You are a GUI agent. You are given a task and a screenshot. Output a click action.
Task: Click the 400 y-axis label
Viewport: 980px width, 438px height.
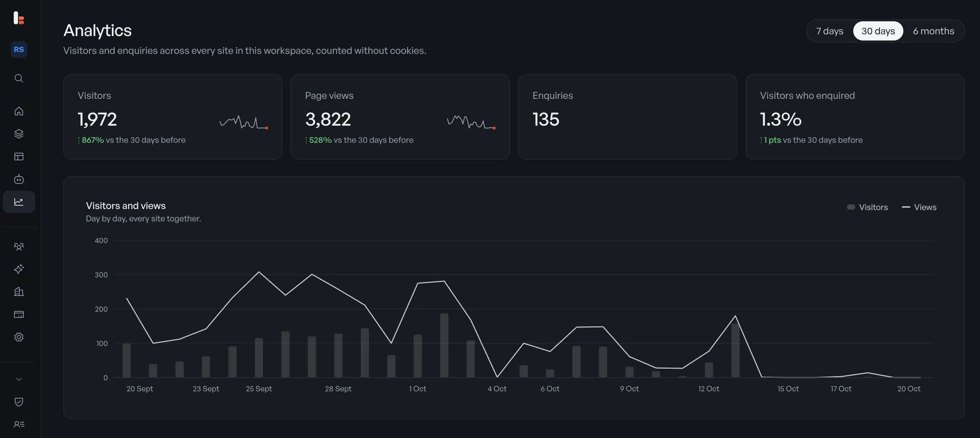pyautogui.click(x=101, y=241)
